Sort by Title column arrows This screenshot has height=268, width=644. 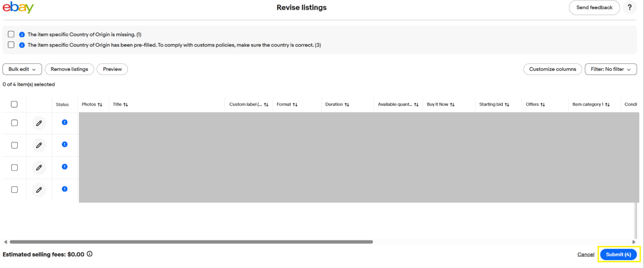[126, 105]
